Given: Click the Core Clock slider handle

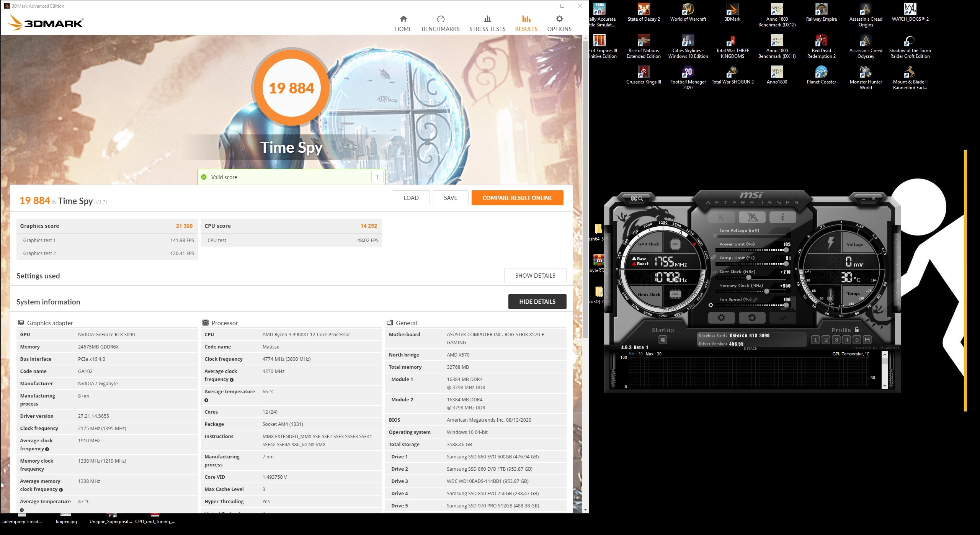Looking at the screenshot, I should [x=749, y=278].
